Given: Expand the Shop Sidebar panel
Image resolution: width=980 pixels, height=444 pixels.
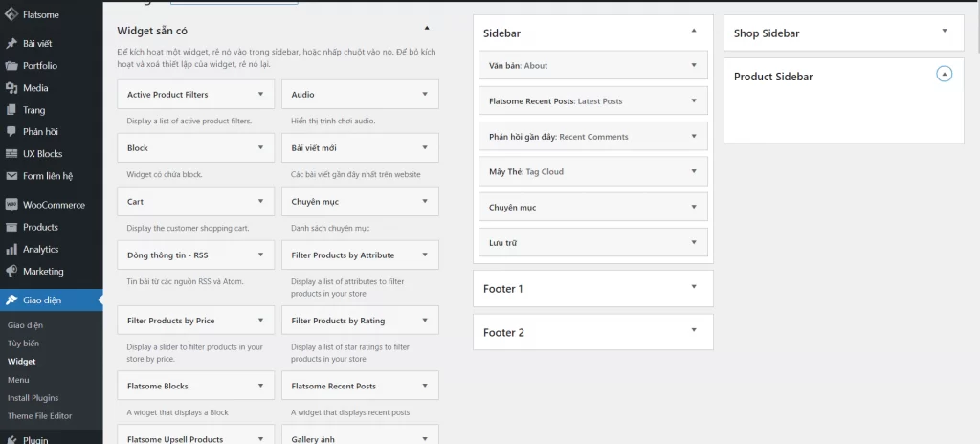Looking at the screenshot, I should 944,31.
